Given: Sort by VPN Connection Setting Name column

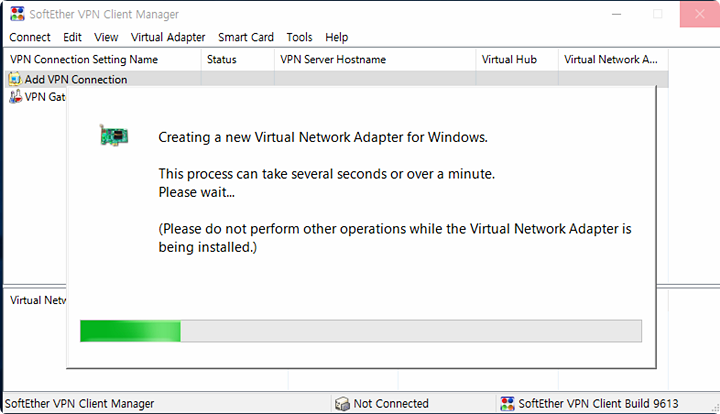Looking at the screenshot, I should 103,60.
